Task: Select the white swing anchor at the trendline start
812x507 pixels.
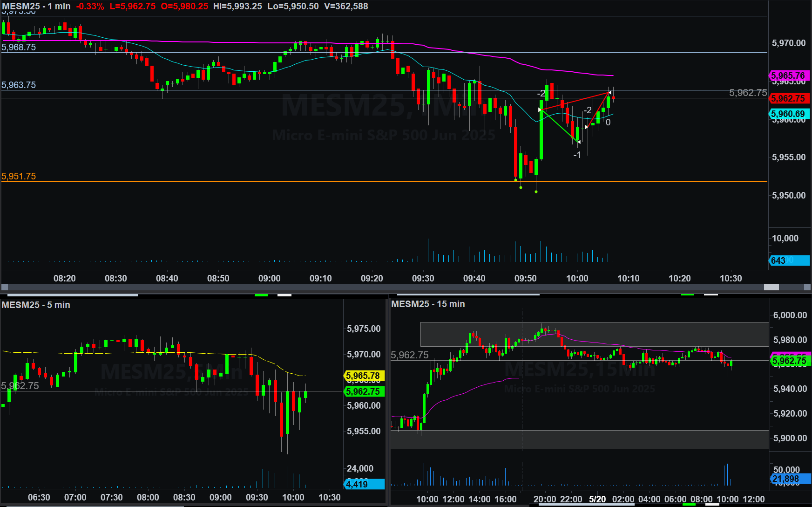Action: tap(540, 110)
